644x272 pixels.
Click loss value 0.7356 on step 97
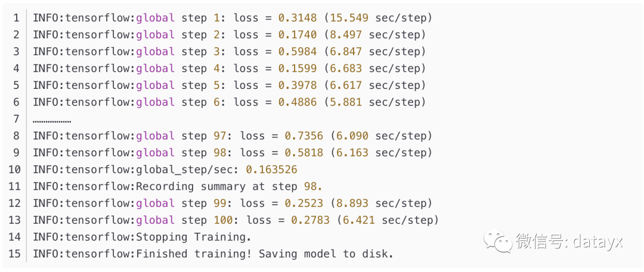pyautogui.click(x=304, y=136)
